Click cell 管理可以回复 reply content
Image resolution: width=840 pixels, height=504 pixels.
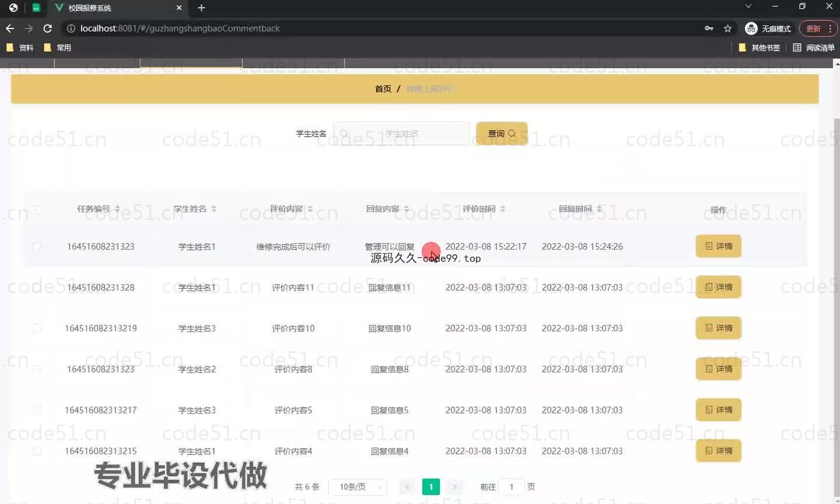click(390, 247)
